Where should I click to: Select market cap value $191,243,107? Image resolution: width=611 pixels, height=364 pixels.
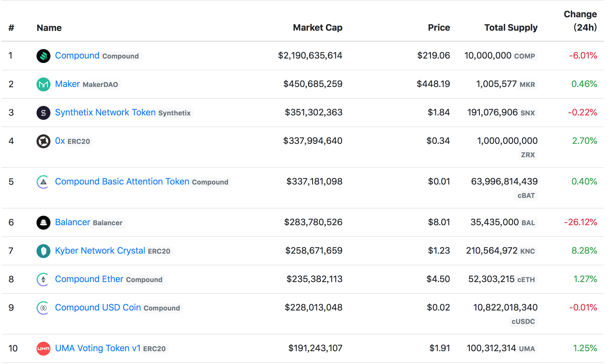click(x=315, y=348)
